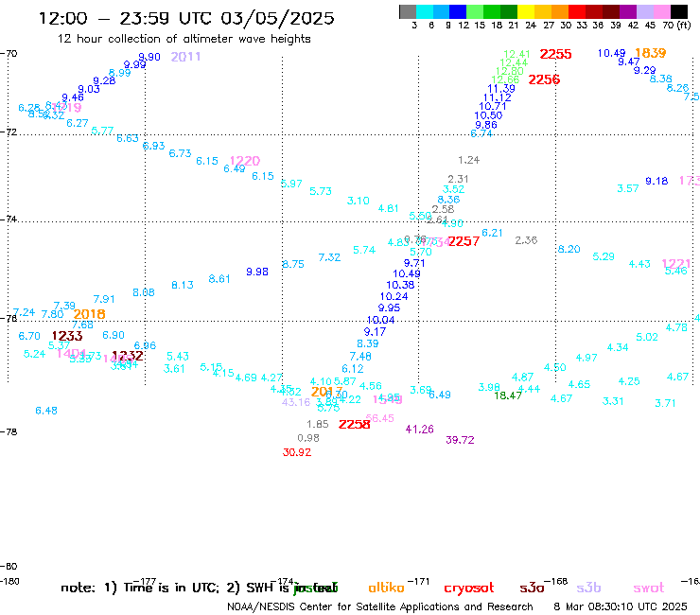Click the green wave height value 12.41
Image resolution: width=700 pixels, height=615 pixels.
[x=516, y=55]
